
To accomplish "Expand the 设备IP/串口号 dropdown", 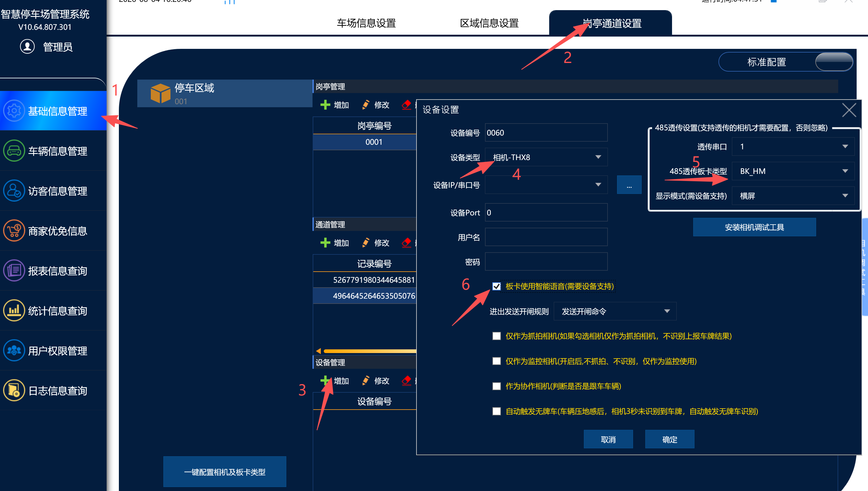I will tap(546, 185).
